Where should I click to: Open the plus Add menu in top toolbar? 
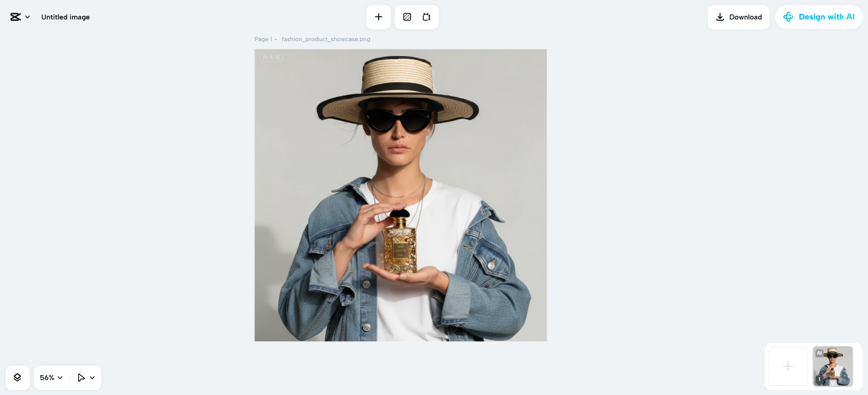pos(379,17)
